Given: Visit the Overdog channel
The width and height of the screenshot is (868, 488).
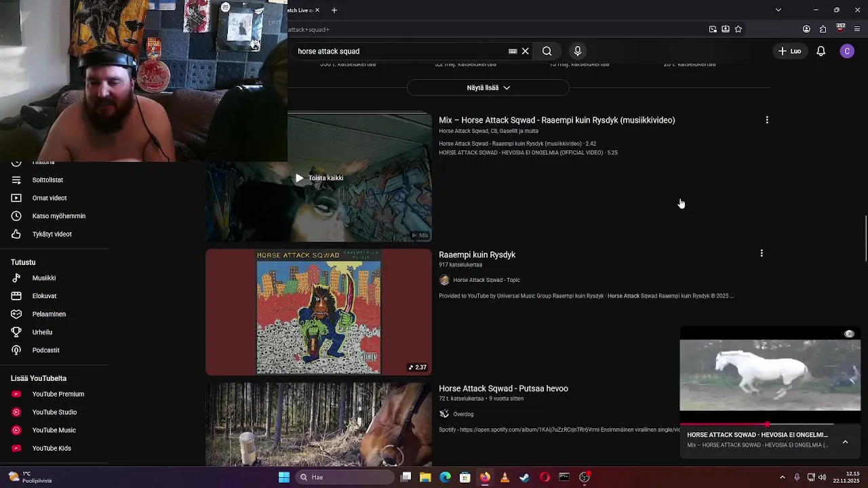Looking at the screenshot, I should click(x=463, y=414).
